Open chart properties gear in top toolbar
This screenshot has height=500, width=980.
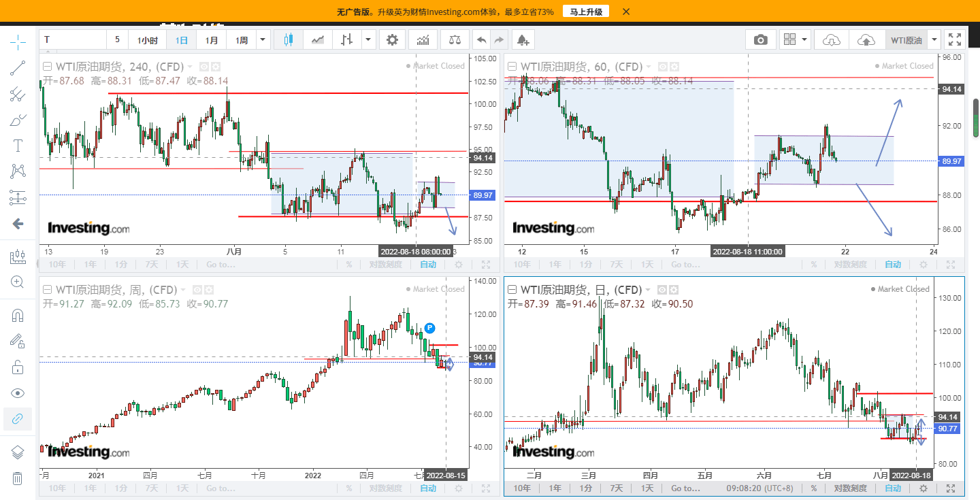tap(392, 40)
